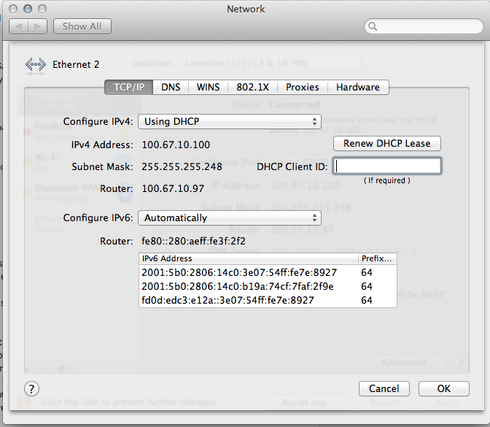Click the IPv4 router value 100.67.10.97
490x427 pixels.
point(173,188)
